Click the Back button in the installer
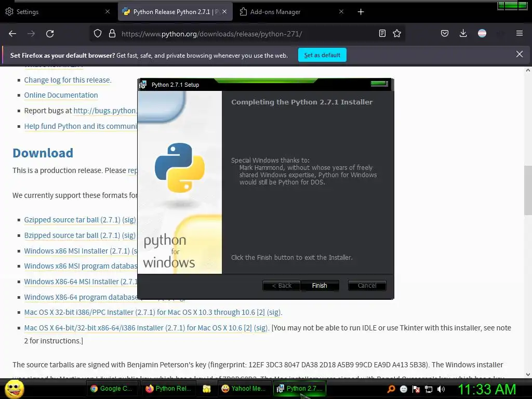This screenshot has height=399, width=532. (282, 286)
